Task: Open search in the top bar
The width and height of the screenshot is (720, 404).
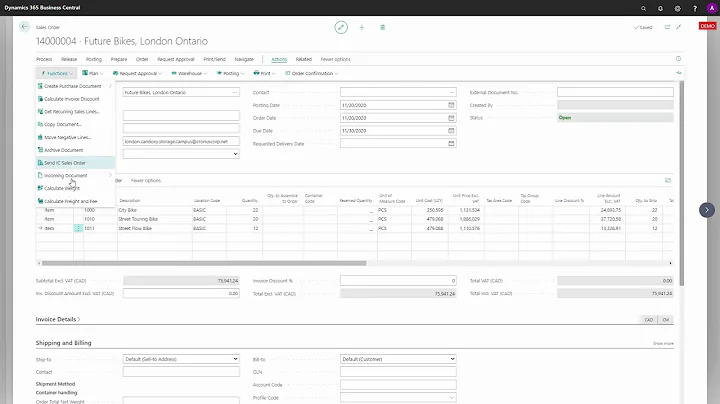Action: (643, 8)
